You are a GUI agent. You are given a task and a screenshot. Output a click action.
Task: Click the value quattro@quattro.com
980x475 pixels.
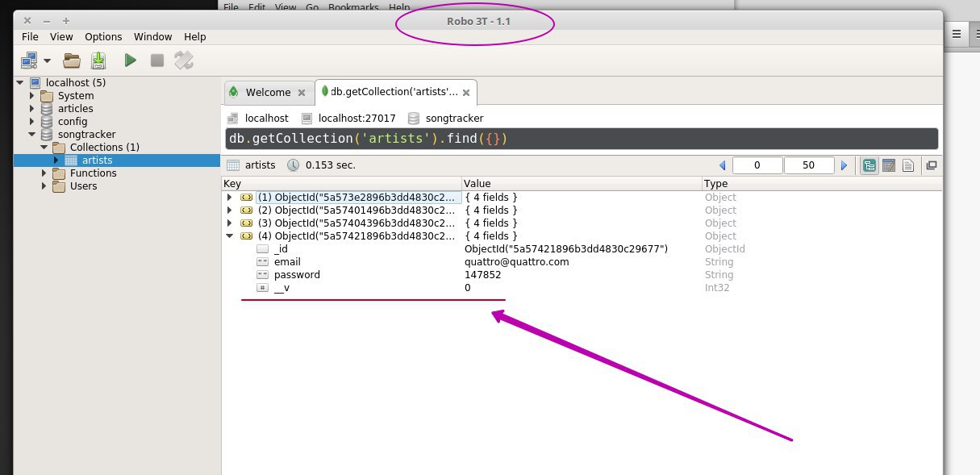coord(517,261)
